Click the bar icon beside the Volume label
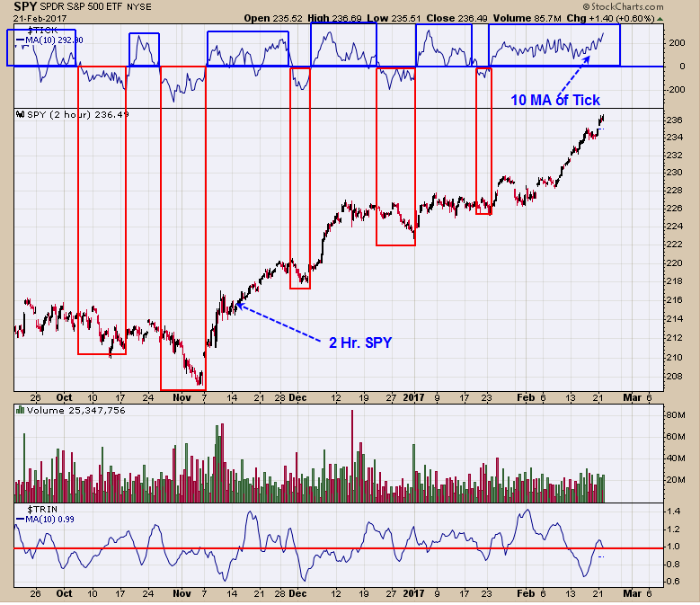 pos(20,410)
